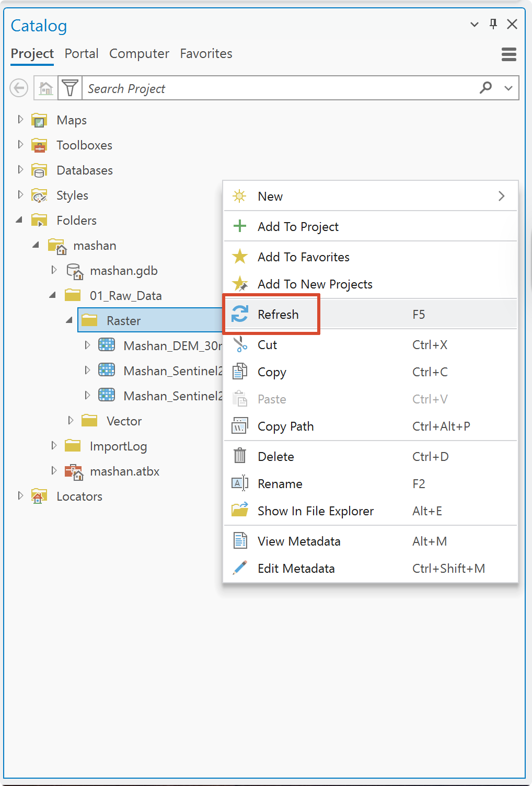Expand the ImportLog folder node
532x786 pixels.
tap(54, 446)
